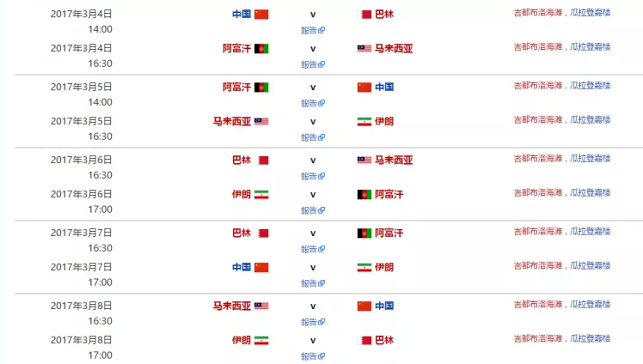The width and height of the screenshot is (643, 364).
Task: Click 伊朗 team name in March 7 match
Action: (384, 267)
